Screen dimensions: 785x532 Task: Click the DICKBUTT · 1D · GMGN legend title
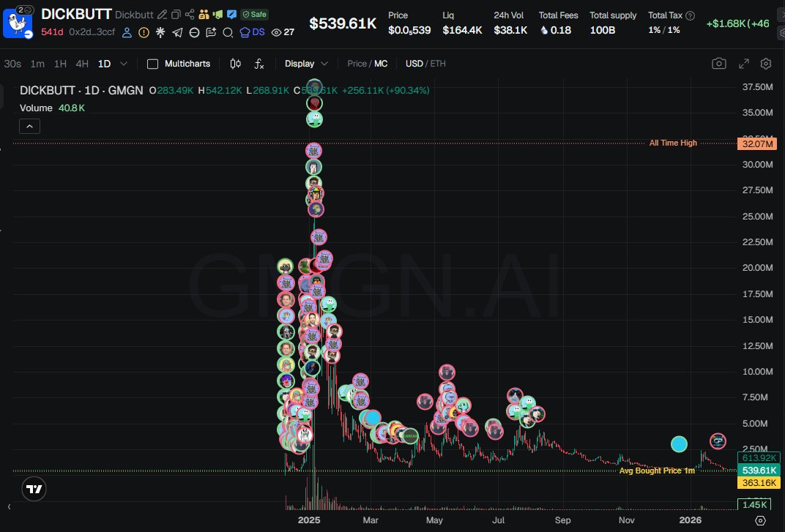point(81,91)
